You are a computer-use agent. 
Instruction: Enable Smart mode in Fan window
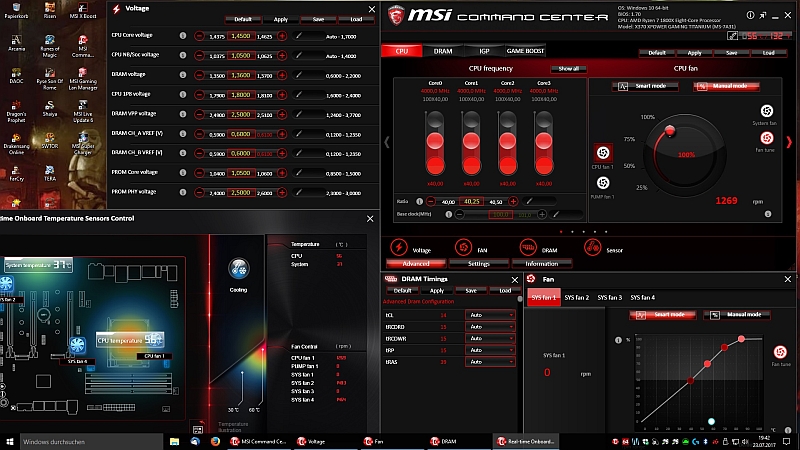pyautogui.click(x=662, y=315)
